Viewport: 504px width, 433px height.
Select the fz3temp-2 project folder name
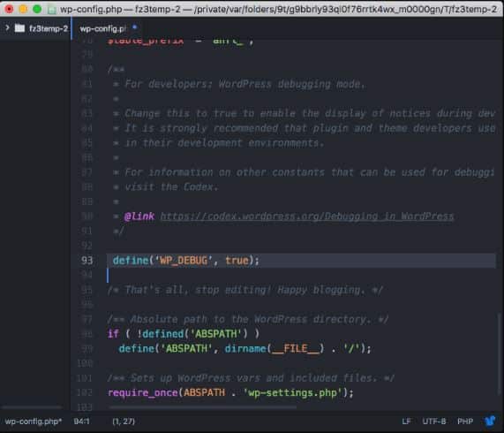[49, 28]
